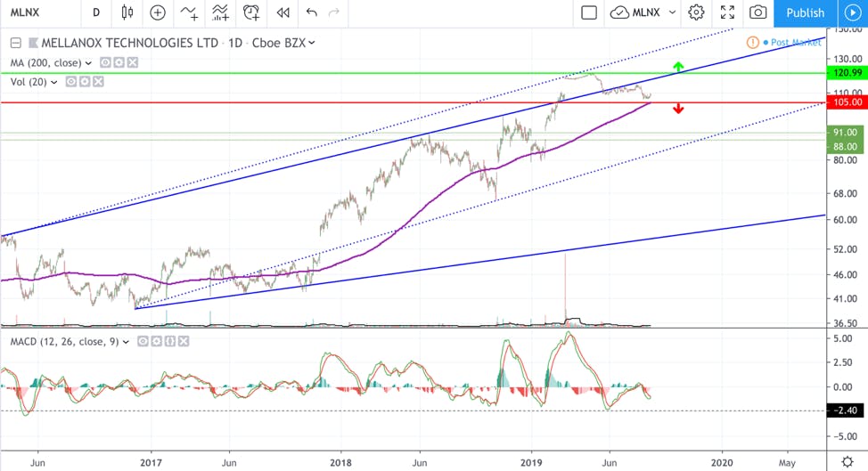The height and width of the screenshot is (471, 868).
Task: Collapse the legend next to Mellanox title
Action: (x=15, y=43)
